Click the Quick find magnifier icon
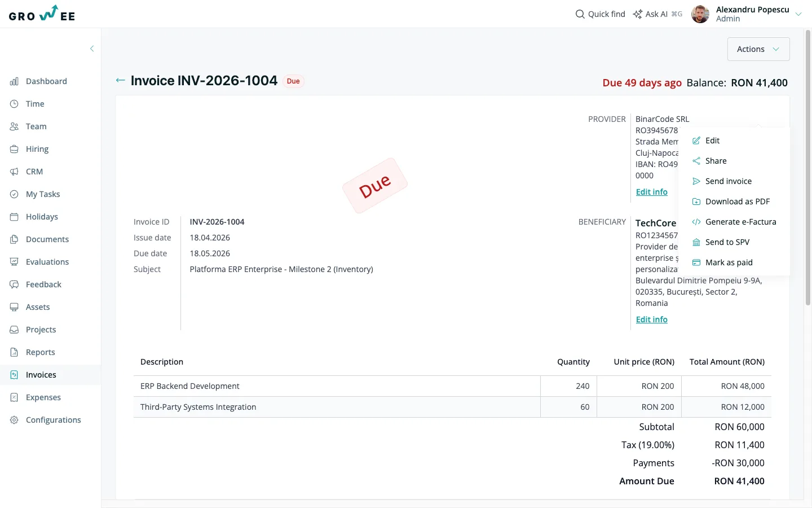Screen dimensions: 812x508 580,14
